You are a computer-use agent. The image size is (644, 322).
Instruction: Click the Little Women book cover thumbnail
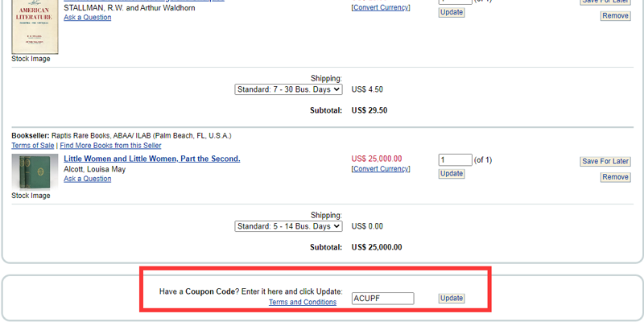(x=30, y=172)
